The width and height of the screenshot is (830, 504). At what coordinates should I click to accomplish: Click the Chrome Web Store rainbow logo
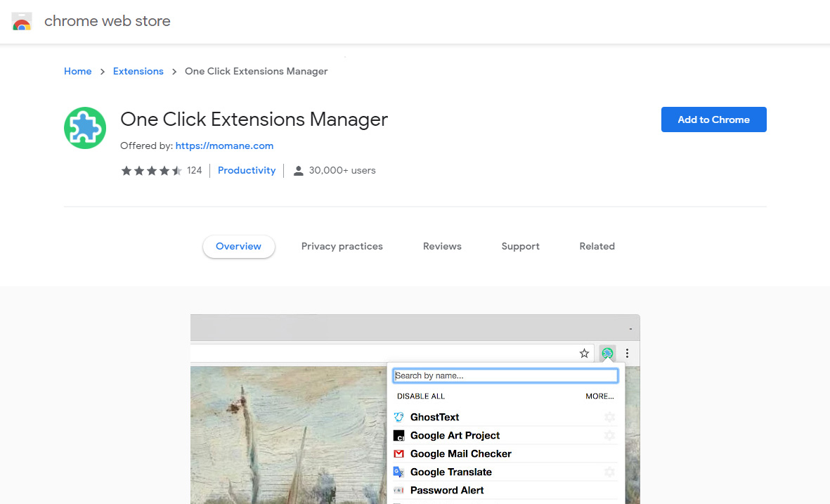(22, 22)
